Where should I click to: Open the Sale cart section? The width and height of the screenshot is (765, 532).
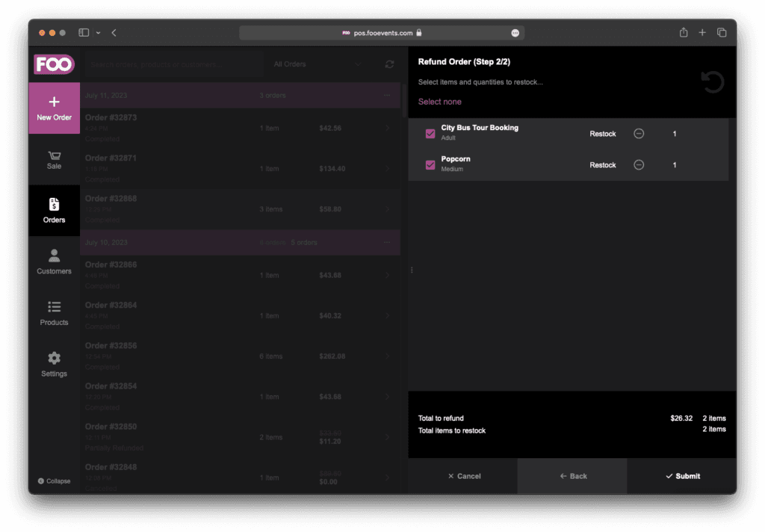[x=54, y=160]
